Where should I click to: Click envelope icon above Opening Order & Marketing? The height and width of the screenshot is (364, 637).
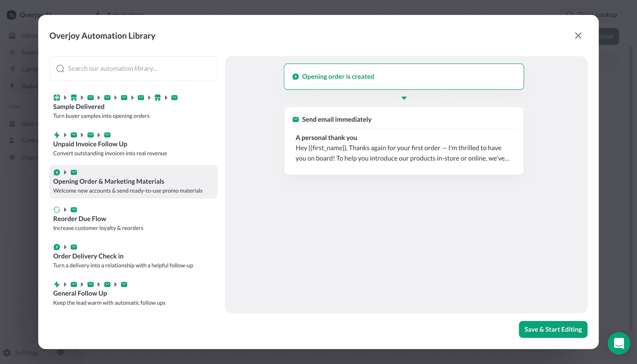tap(74, 172)
